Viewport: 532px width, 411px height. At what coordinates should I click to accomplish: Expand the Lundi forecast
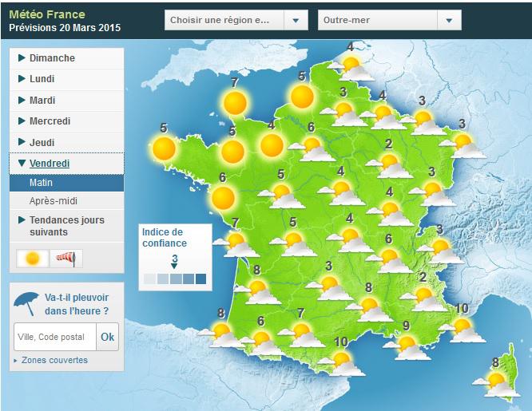[66, 79]
